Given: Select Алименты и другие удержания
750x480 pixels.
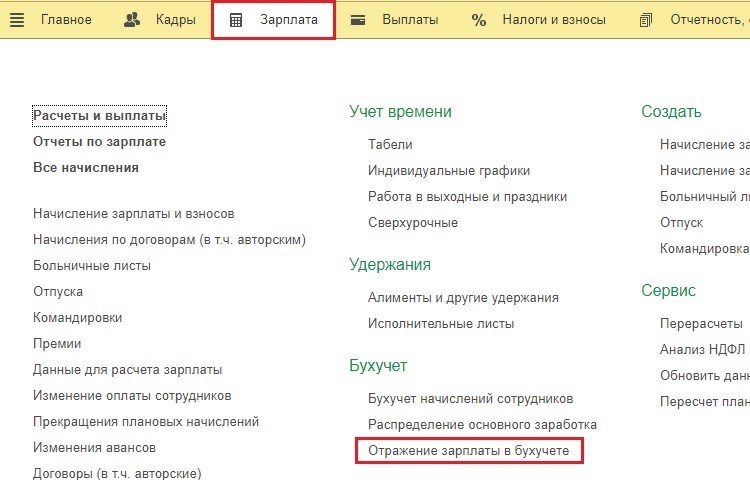Looking at the screenshot, I should coord(463,297).
